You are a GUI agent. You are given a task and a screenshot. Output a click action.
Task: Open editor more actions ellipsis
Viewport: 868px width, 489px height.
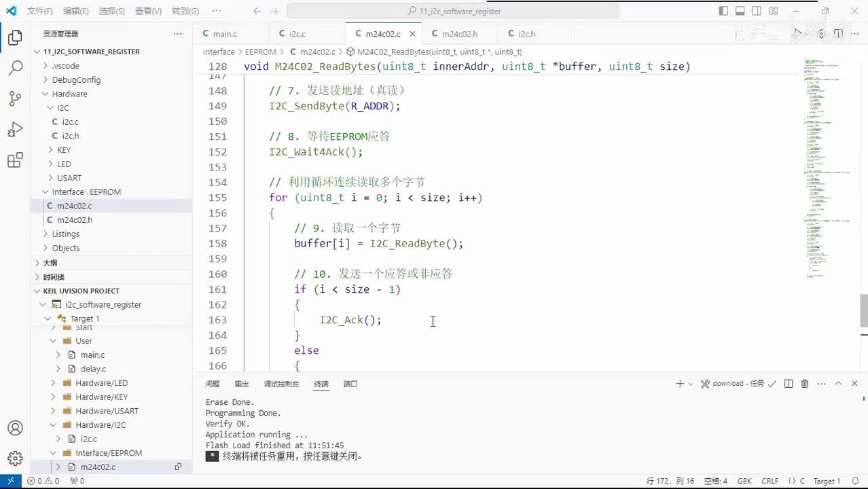pos(854,33)
